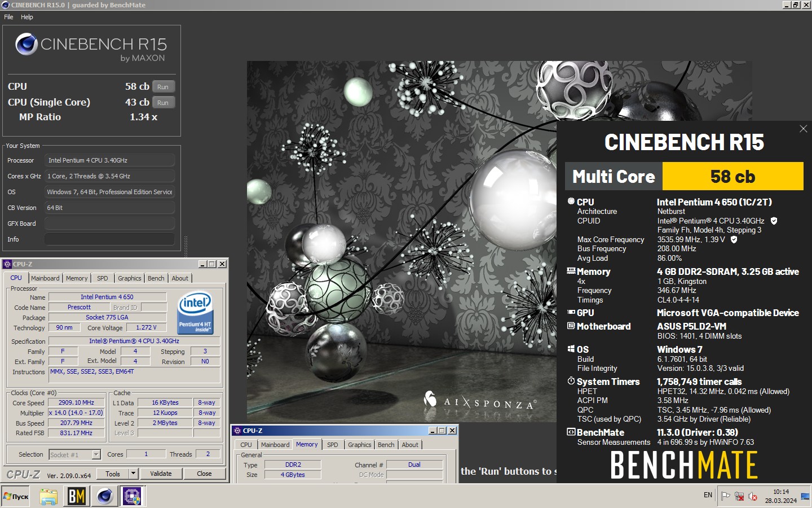Click the CPU chip icon in BenchMate panel
This screenshot has height=508, width=812.
tap(571, 202)
